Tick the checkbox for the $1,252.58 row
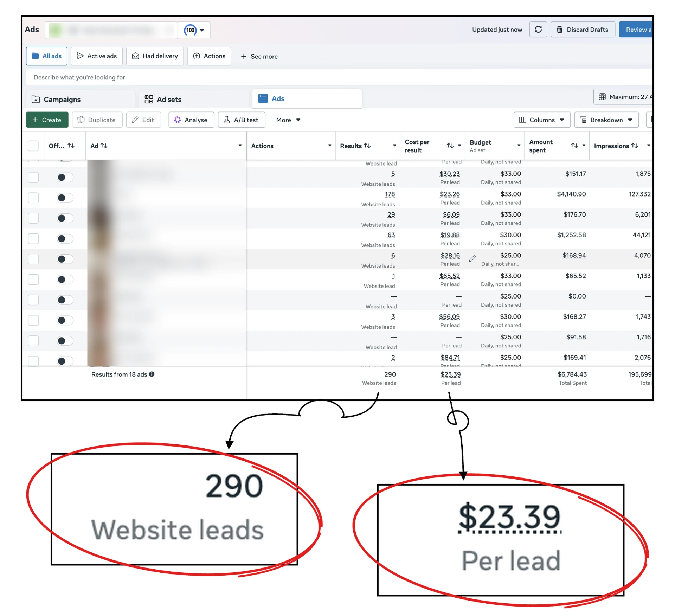Viewport: 675px width, 616px height. click(x=33, y=239)
